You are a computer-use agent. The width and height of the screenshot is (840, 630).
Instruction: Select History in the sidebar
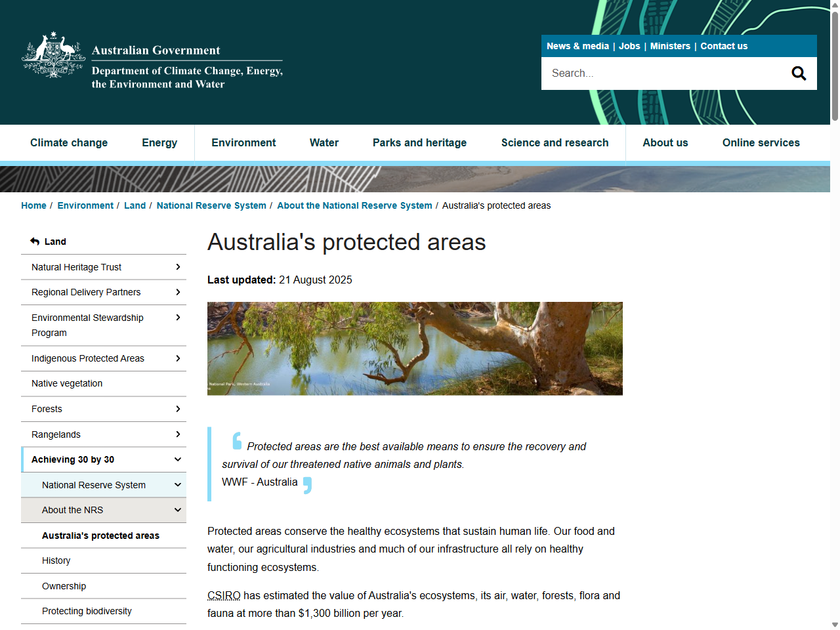(56, 560)
